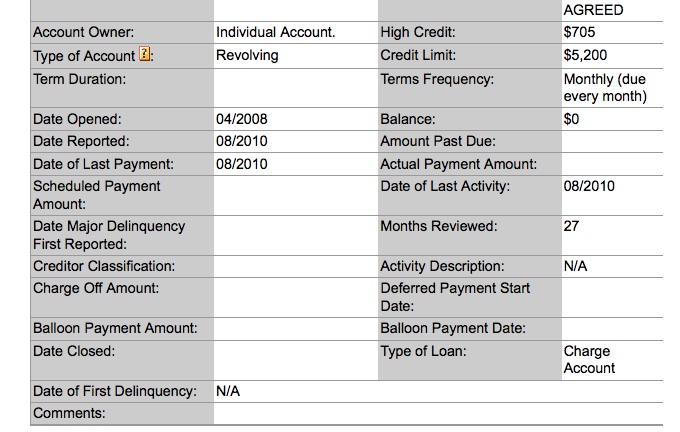Click the empty Comments field cell
680x432 pixels.
pos(438,413)
